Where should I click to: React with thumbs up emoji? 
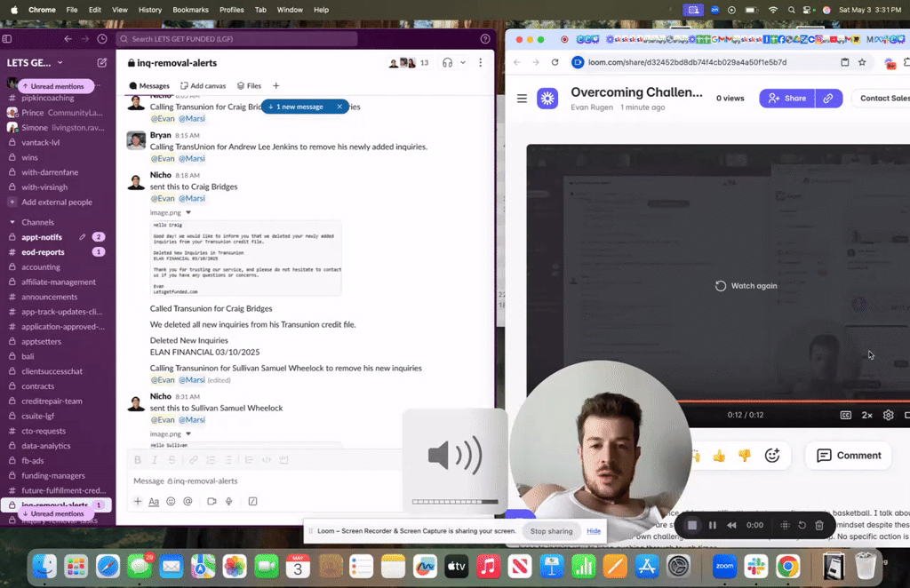point(719,456)
